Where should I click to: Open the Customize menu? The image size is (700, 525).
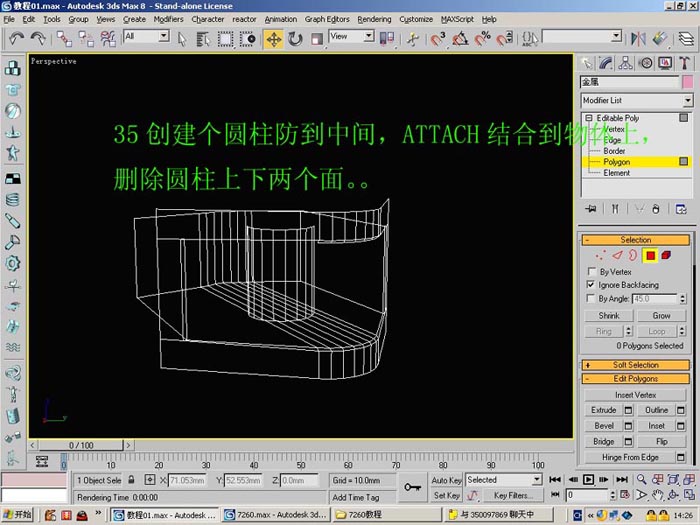[416, 19]
